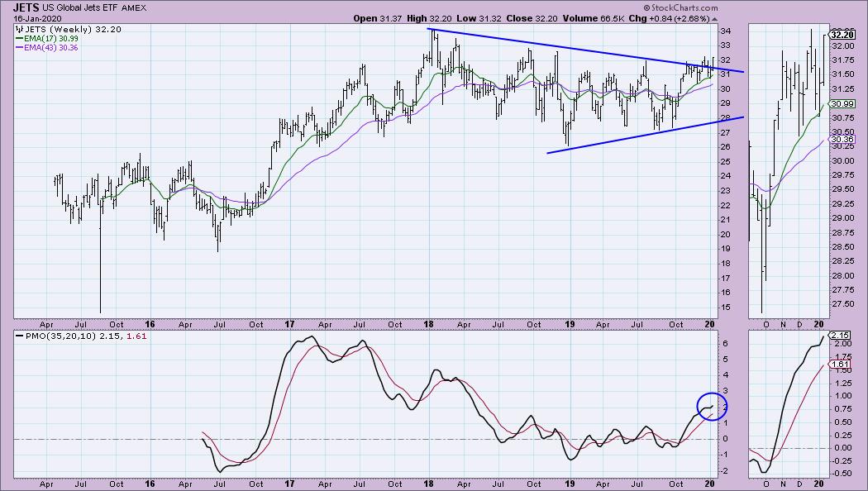Click the Chg +0.84 (+2.68%) value
868x491 pixels.
click(670, 18)
